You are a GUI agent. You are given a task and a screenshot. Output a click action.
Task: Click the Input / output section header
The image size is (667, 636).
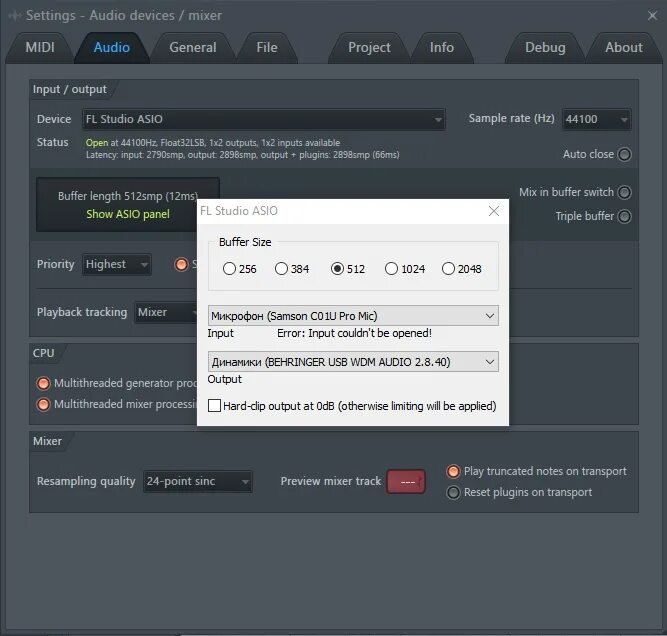[x=70, y=89]
